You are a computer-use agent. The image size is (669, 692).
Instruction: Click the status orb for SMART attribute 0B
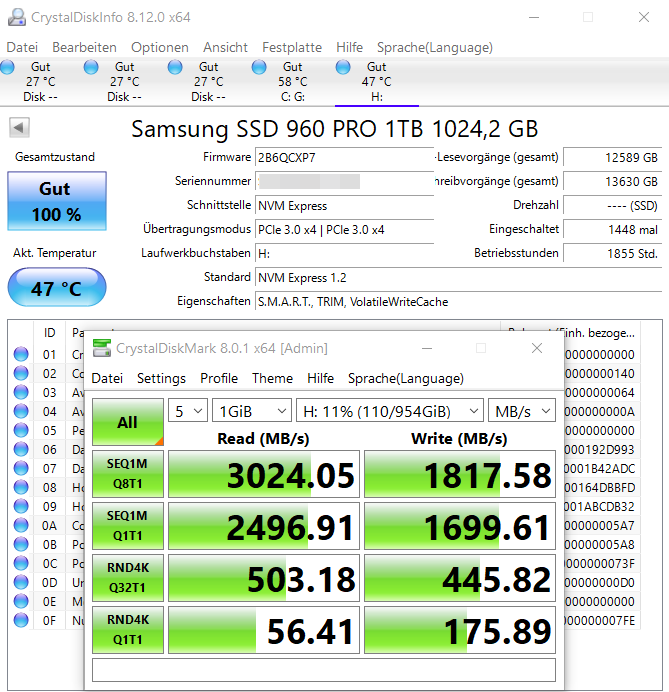21,544
